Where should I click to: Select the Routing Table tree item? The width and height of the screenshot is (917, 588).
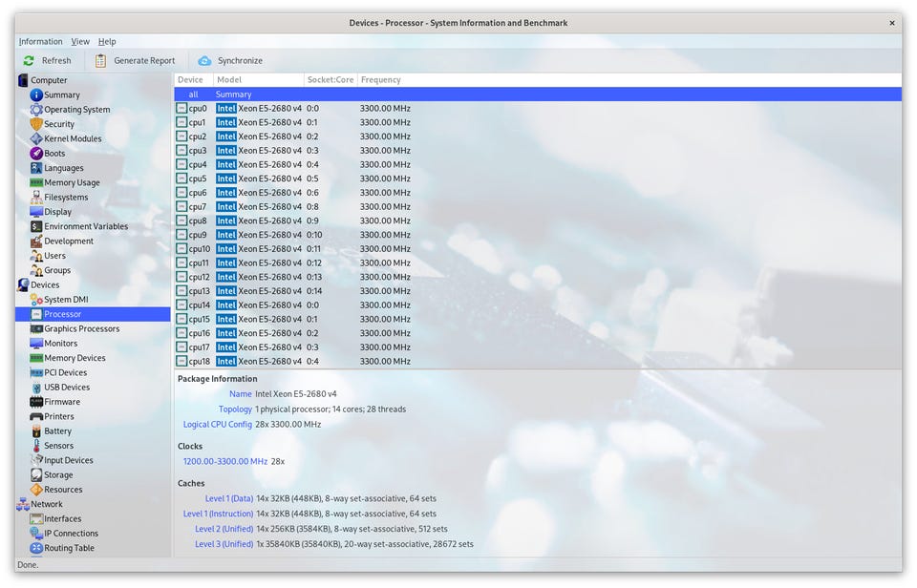point(69,549)
